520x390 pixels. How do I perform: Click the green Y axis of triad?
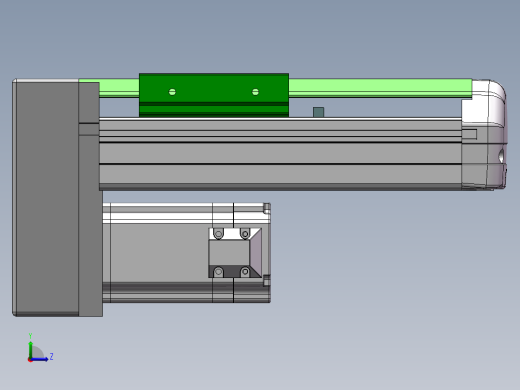click(x=30, y=349)
